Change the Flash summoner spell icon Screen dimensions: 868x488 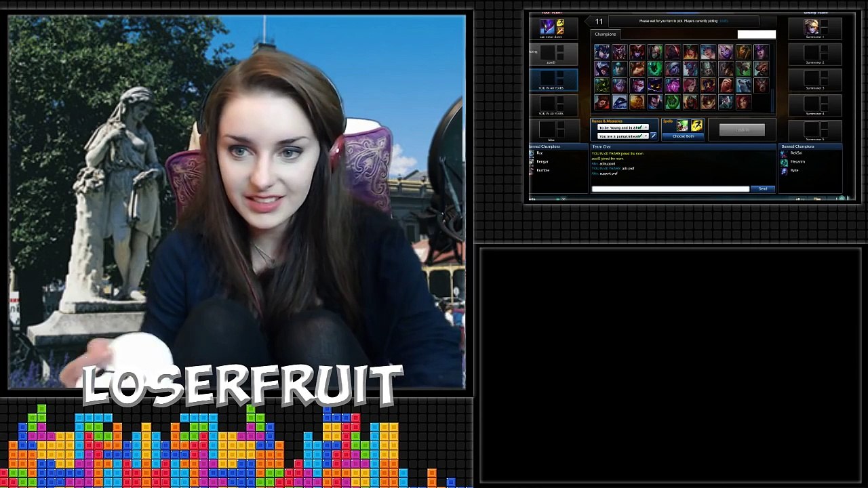697,125
